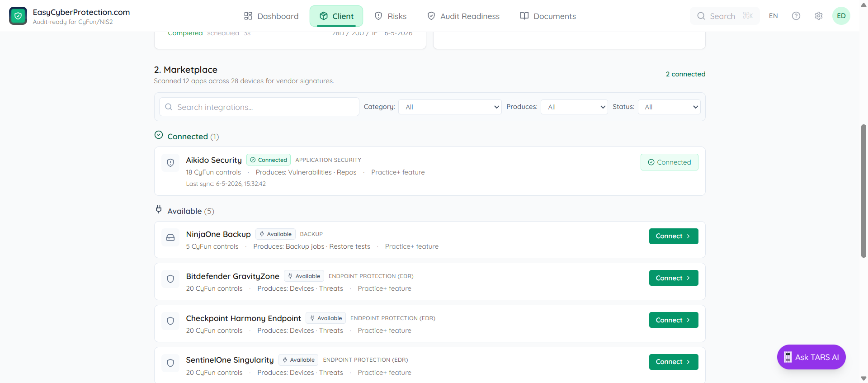This screenshot has width=868, height=383.
Task: Click the SentinelOne Singularity shield icon
Action: pyautogui.click(x=170, y=363)
